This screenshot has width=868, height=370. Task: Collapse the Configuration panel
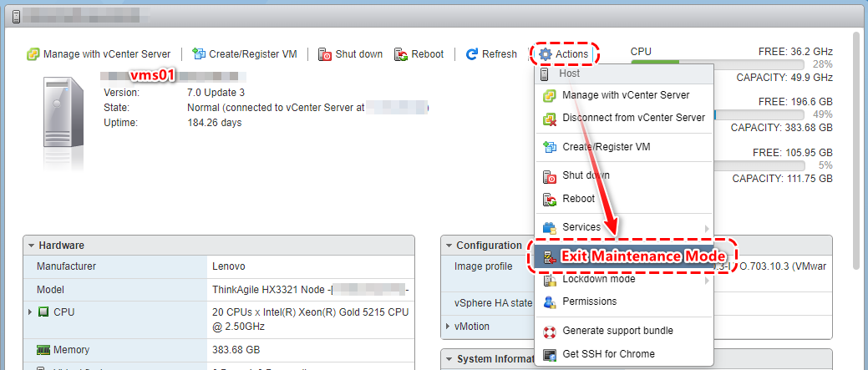coord(449,246)
